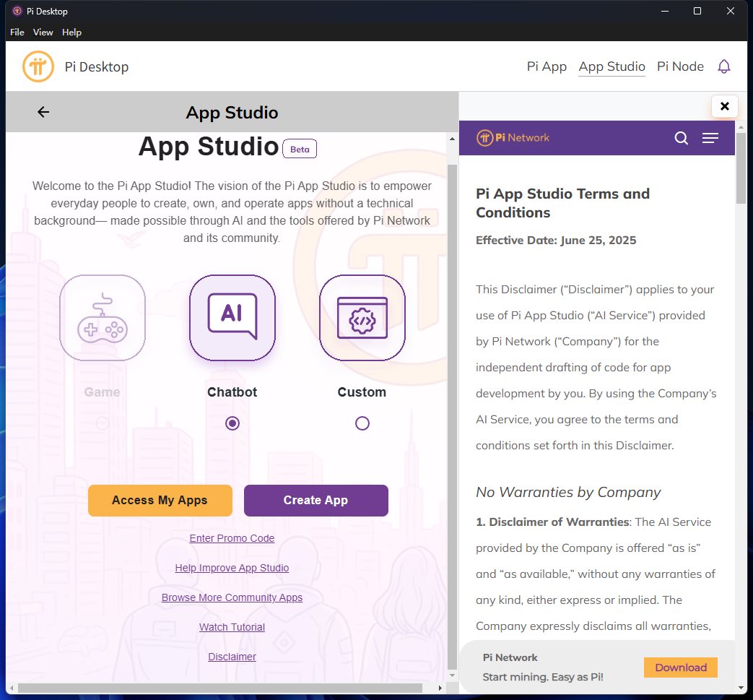
Task: Click scroll-right arrow of horizontal scrollbar
Action: click(x=440, y=688)
